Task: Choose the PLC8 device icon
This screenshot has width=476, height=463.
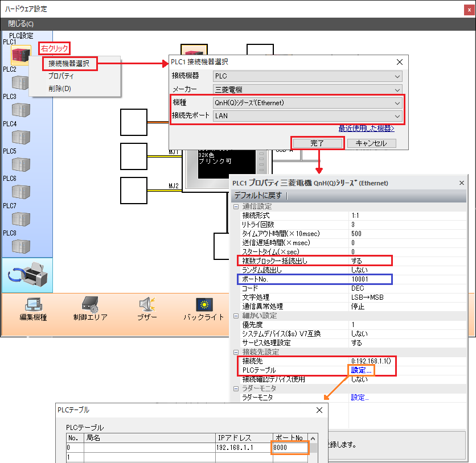Action: (20, 246)
